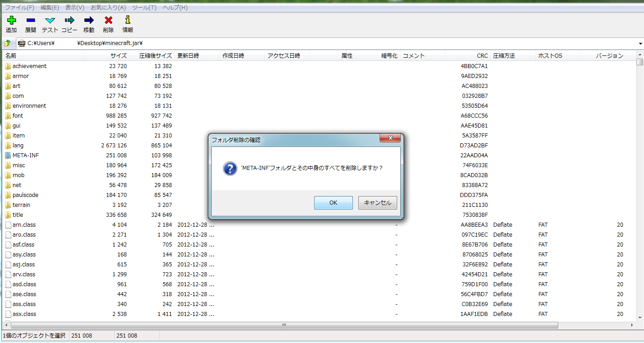644x343 pixels.
Task: Confirm deletion with the OK button
Action: 333,203
